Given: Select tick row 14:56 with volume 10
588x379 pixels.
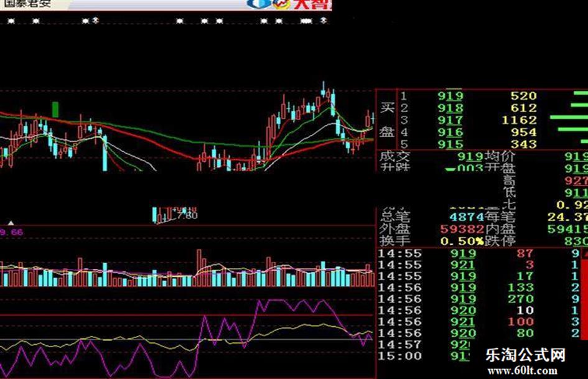Looking at the screenshot, I should [x=478, y=311].
